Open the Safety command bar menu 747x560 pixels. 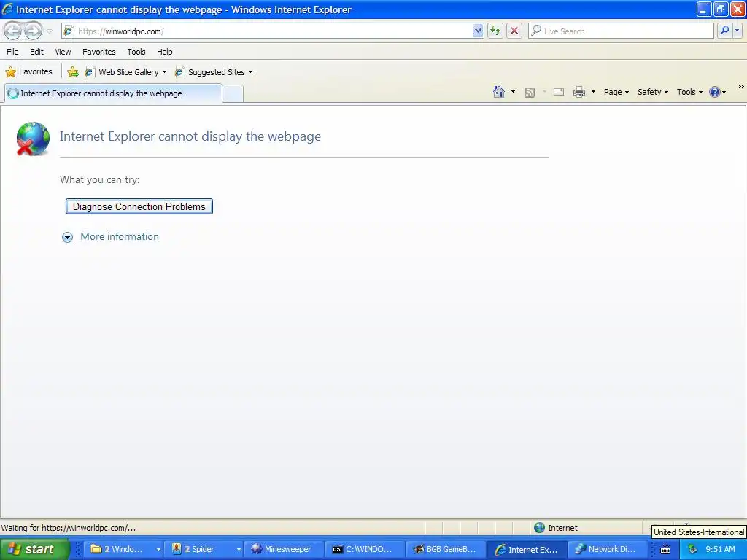653,92
